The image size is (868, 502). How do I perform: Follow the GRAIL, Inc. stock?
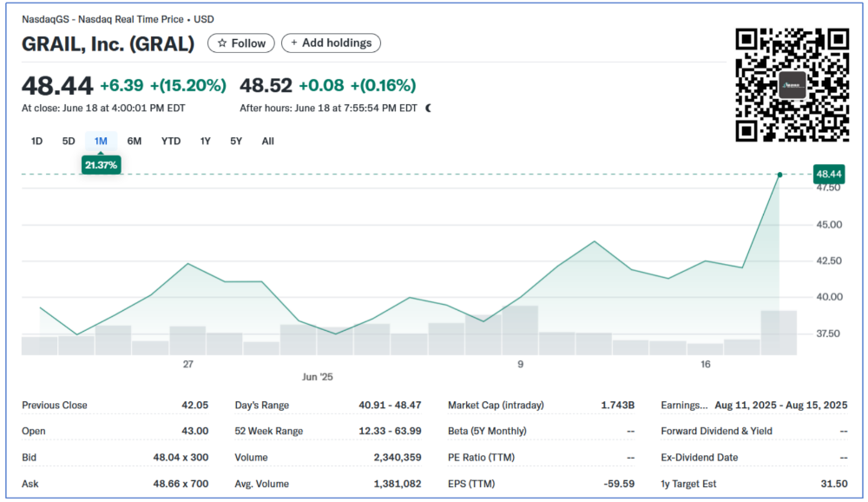(x=240, y=43)
